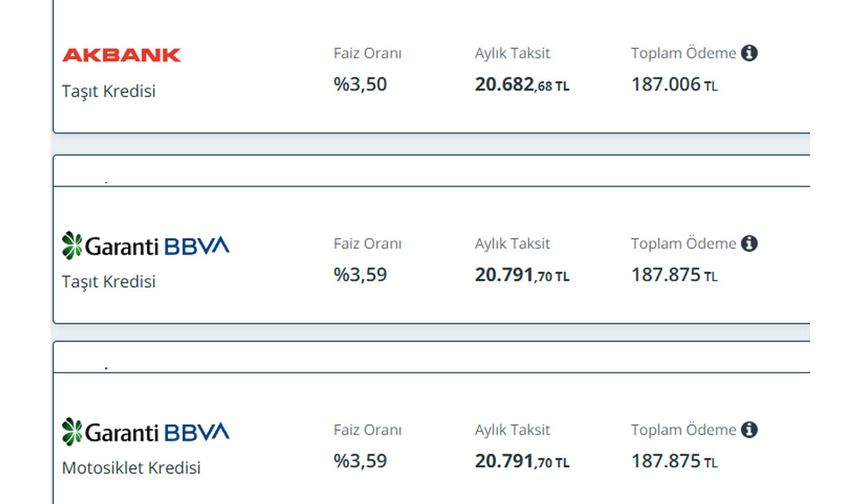Click Motosiklet Kredisi rate %3,59
Image resolution: width=860 pixels, height=504 pixels.
pos(360,461)
